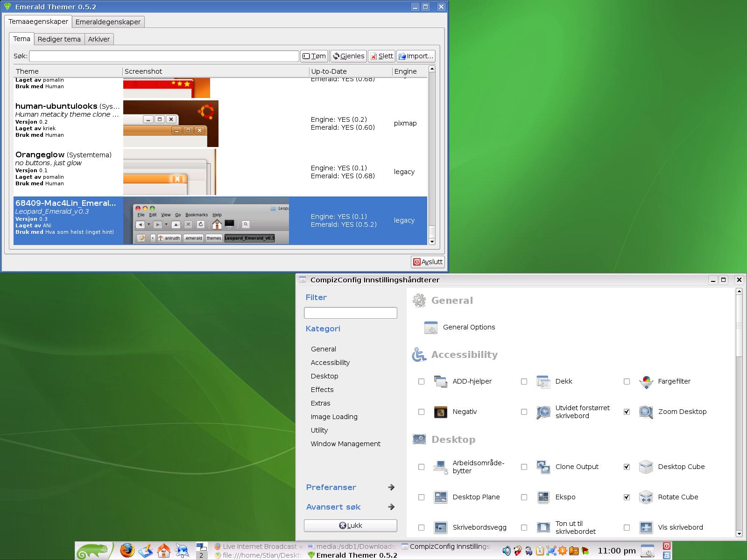Image resolution: width=747 pixels, height=560 pixels.
Task: Click the Klipper clipboard tray icon
Action: [x=539, y=551]
